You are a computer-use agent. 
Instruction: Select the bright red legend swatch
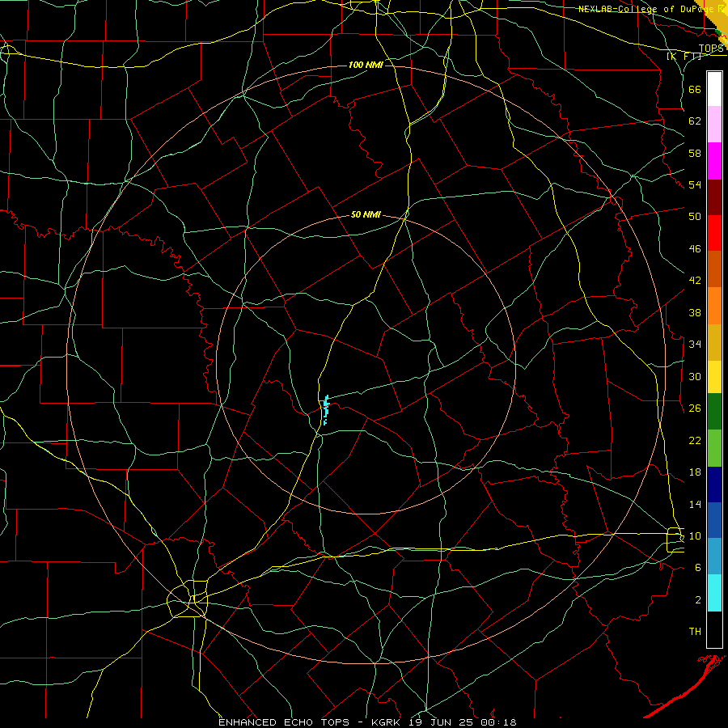click(x=714, y=233)
